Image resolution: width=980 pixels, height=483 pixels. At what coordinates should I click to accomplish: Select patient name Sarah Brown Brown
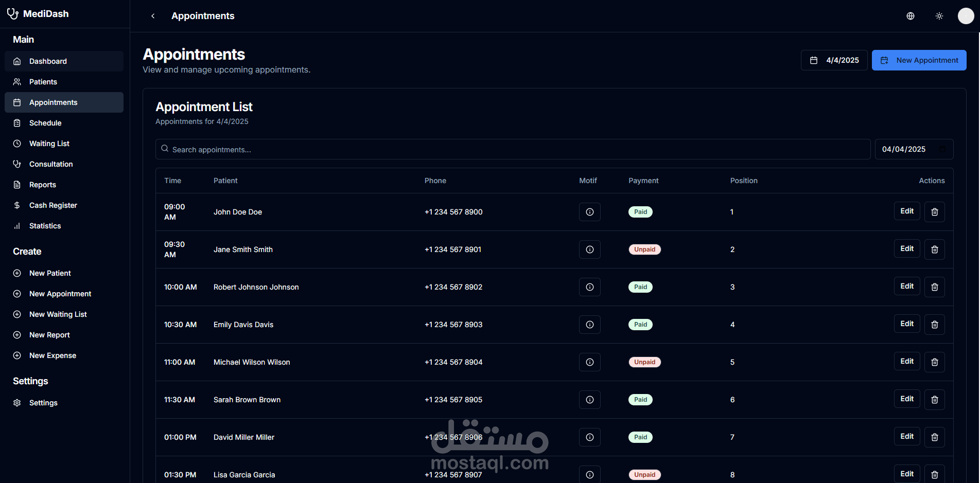click(247, 400)
